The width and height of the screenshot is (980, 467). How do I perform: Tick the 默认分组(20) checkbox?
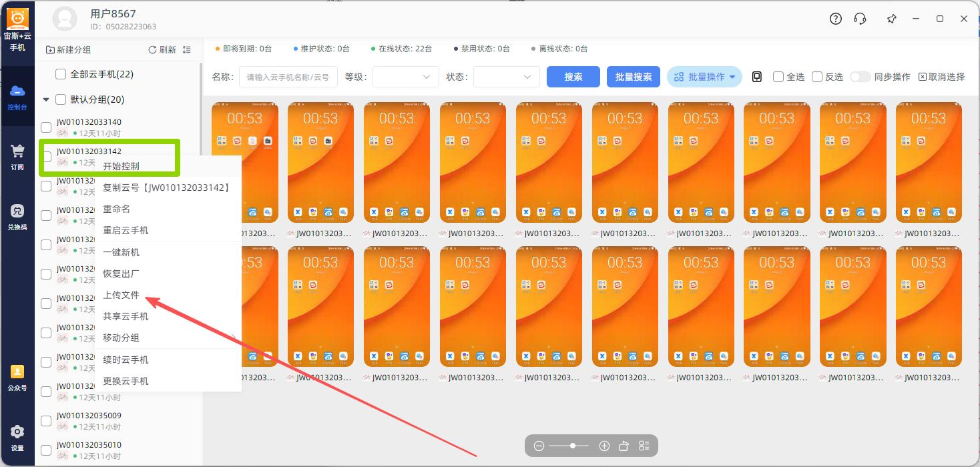click(60, 99)
